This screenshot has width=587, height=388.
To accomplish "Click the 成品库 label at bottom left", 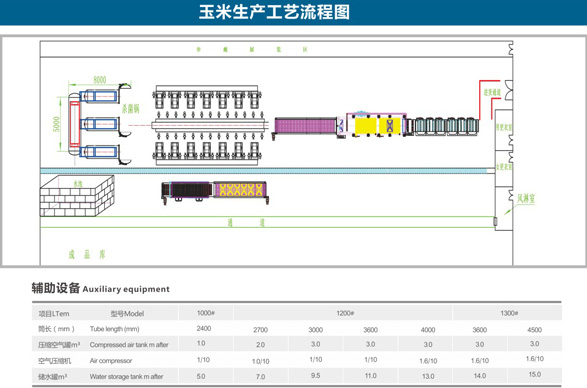I will [87, 255].
